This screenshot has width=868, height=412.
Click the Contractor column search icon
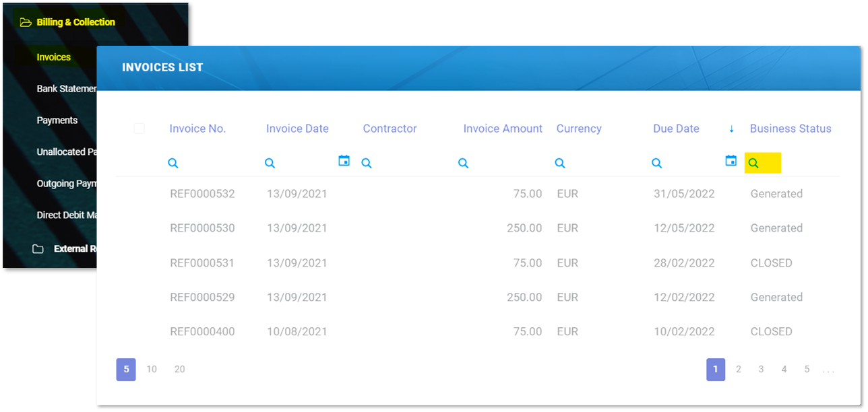[x=367, y=163]
